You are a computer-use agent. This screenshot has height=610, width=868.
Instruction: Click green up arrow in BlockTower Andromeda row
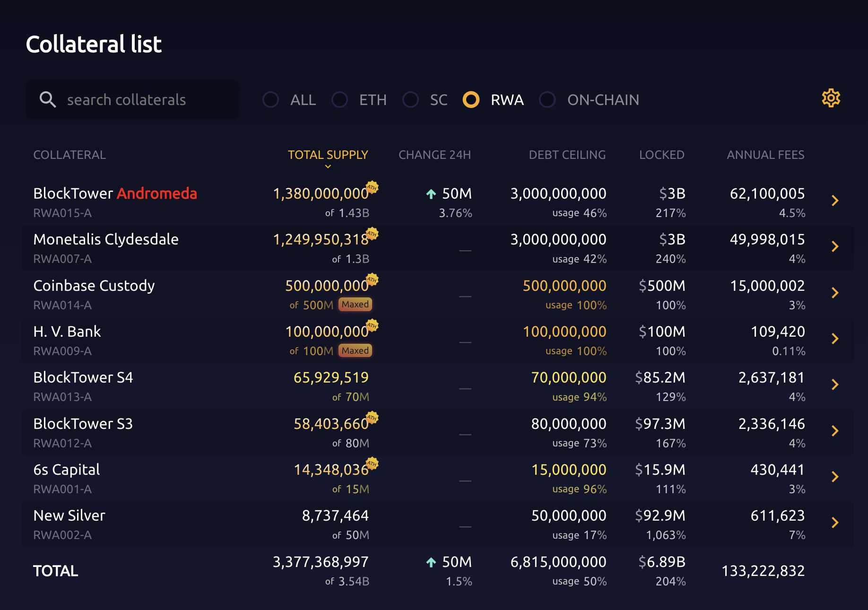tap(431, 194)
